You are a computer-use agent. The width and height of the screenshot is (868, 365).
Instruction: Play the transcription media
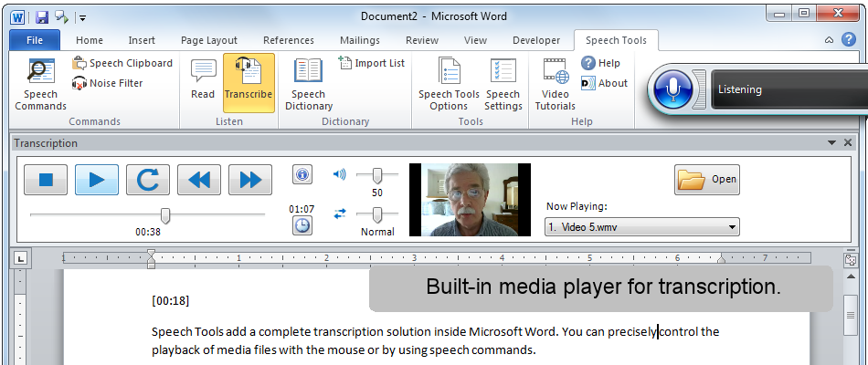(x=97, y=180)
